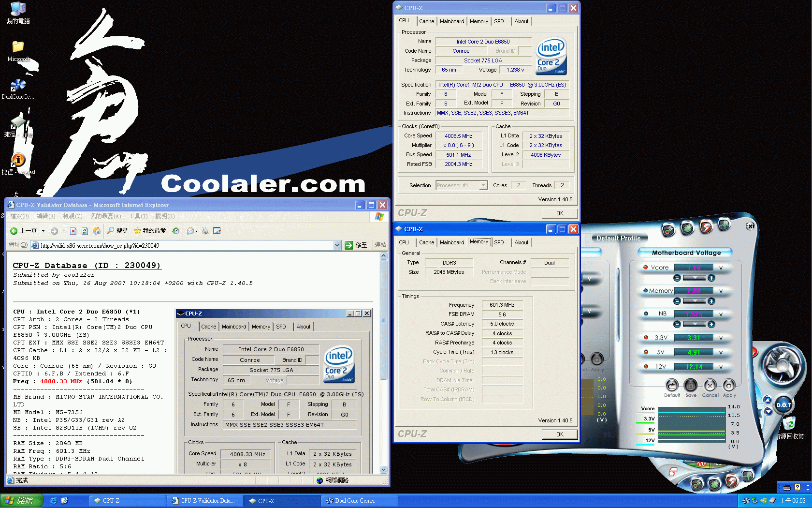Open the lightning-bolt voltage panel in Dual Core Center's top row
The height and width of the screenshot is (508, 812).
click(x=706, y=226)
